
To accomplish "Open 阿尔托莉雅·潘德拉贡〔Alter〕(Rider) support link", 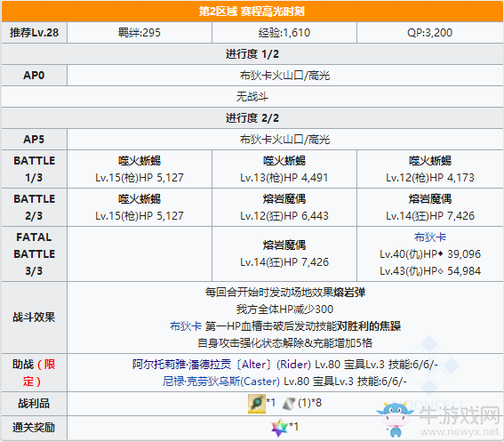I will pyautogui.click(x=221, y=364).
